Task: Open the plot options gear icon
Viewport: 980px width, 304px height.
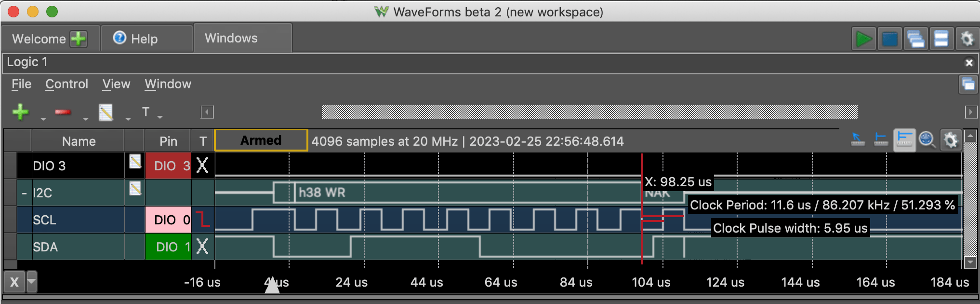Action: pyautogui.click(x=951, y=140)
